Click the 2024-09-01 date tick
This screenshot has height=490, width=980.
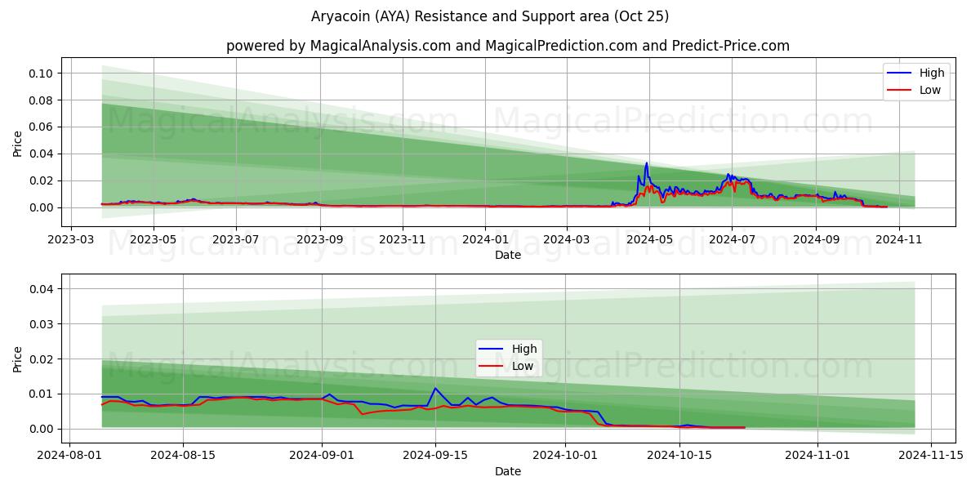coord(322,456)
